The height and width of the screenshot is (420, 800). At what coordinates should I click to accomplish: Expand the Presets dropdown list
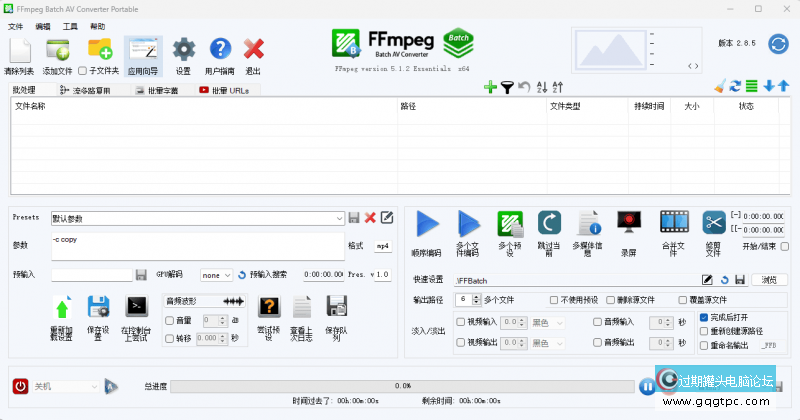(x=340, y=218)
